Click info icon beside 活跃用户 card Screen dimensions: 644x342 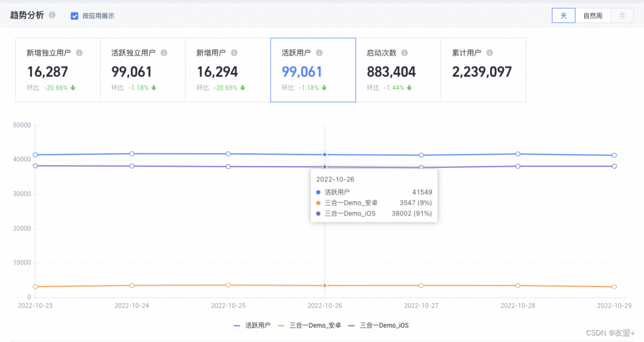click(319, 53)
